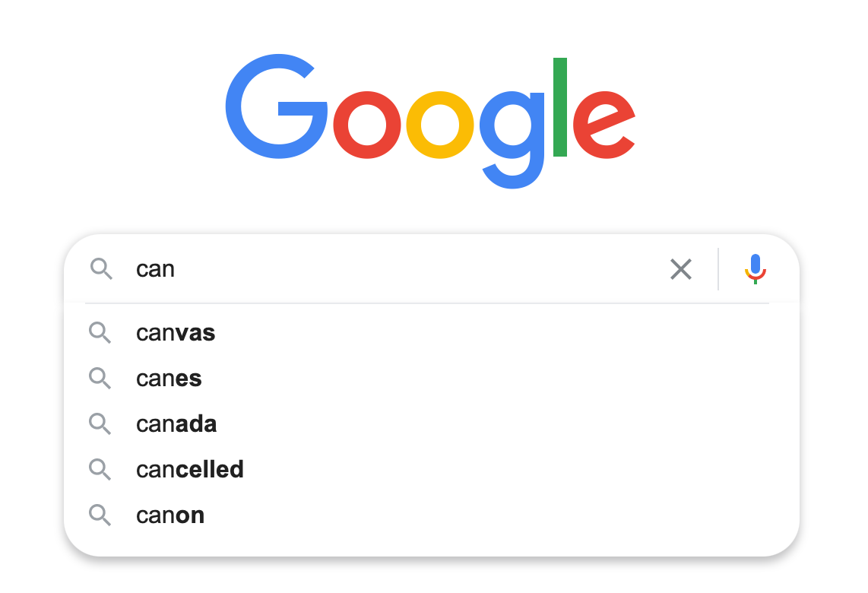Image resolution: width=868 pixels, height=593 pixels.
Task: Pick the "canada" suggestion text
Action: pyautogui.click(x=176, y=424)
